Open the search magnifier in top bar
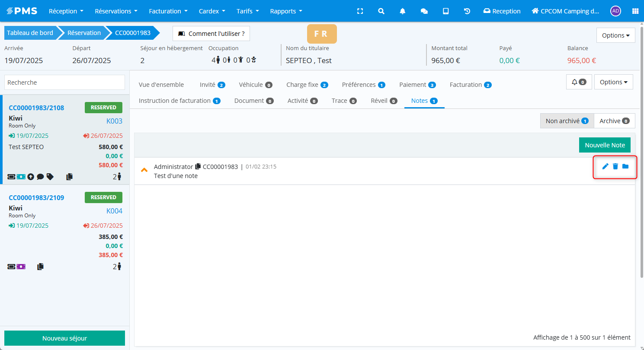The image size is (644, 350). [x=381, y=11]
